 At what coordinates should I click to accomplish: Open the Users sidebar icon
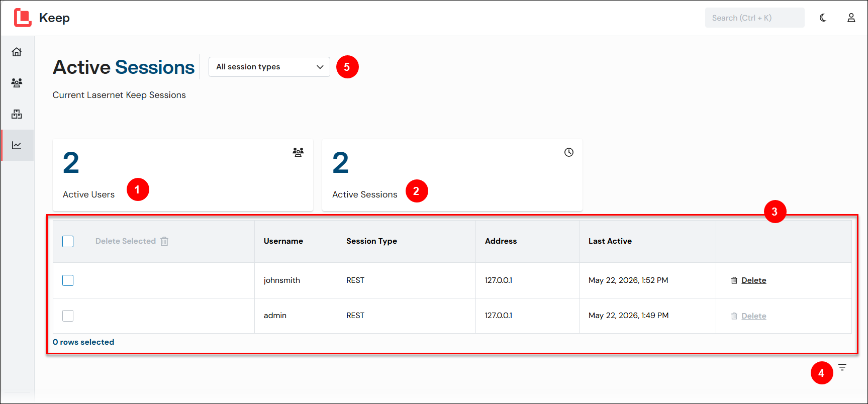click(17, 83)
